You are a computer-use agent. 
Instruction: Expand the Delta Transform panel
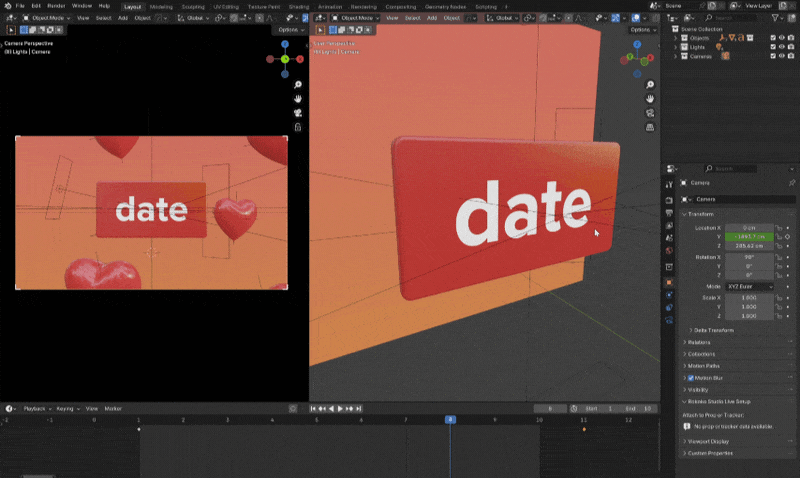(713, 330)
